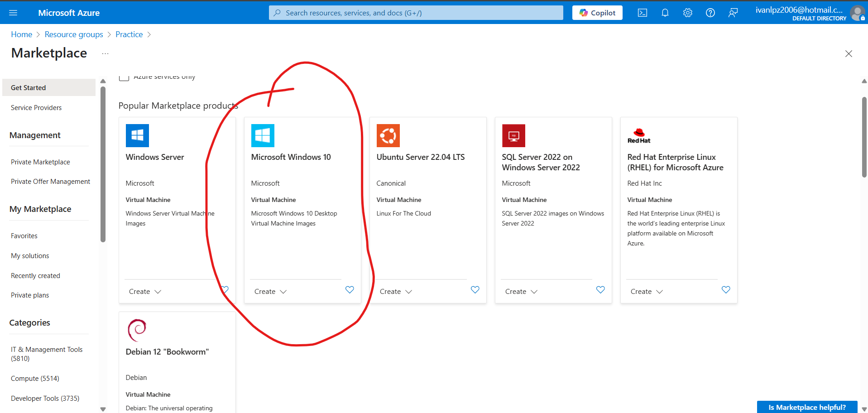The height and width of the screenshot is (413, 868).
Task: Filter by Developer Tools (3735) category
Action: [45, 399]
